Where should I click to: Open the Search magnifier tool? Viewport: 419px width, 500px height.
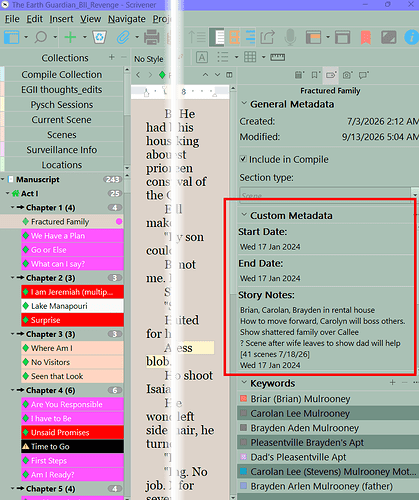[41, 37]
